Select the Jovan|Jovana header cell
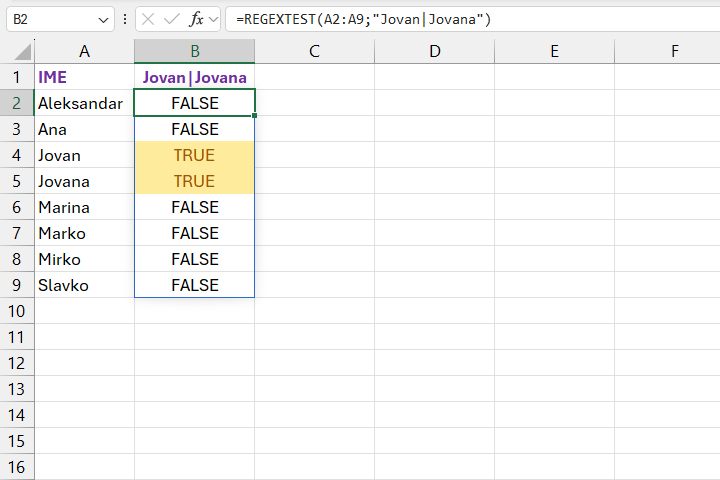 coord(194,77)
